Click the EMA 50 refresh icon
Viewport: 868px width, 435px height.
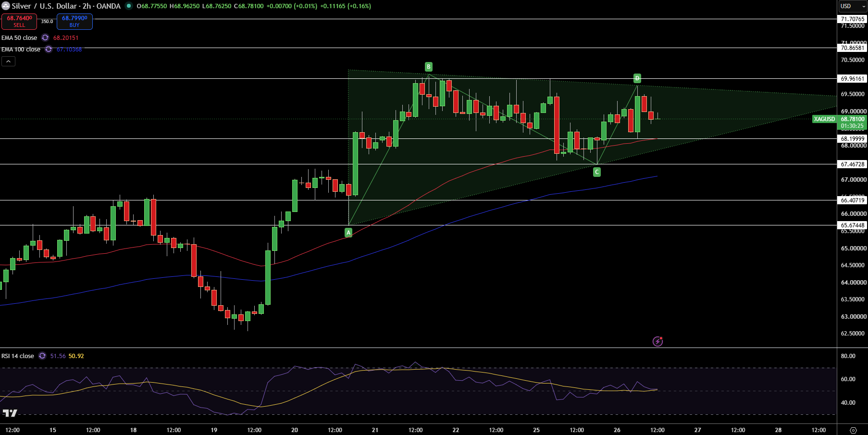[x=45, y=37]
